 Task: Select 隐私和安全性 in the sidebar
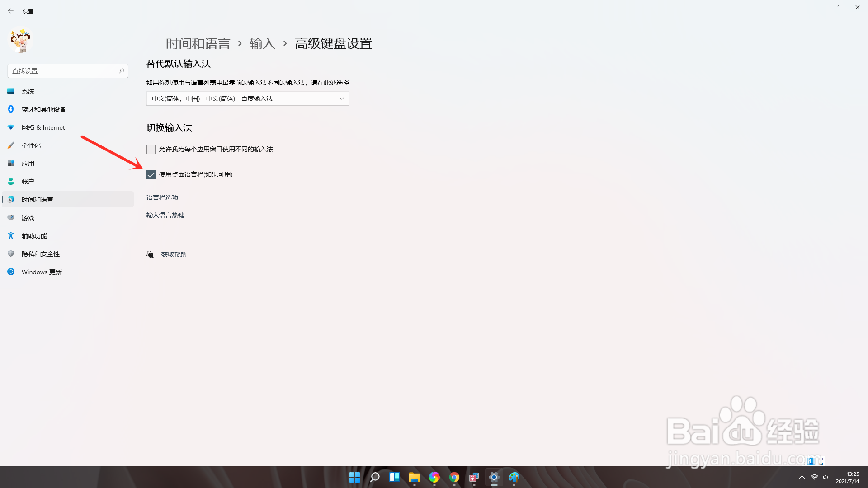tap(40, 254)
